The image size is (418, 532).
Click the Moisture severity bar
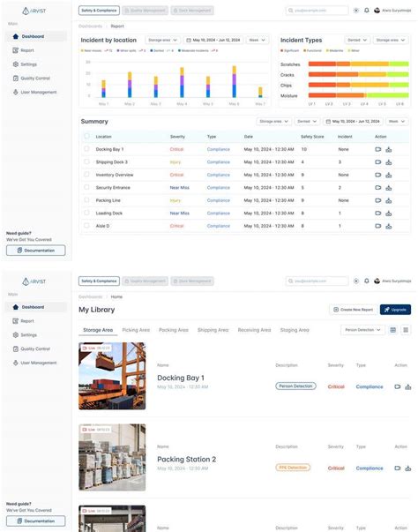(358, 95)
